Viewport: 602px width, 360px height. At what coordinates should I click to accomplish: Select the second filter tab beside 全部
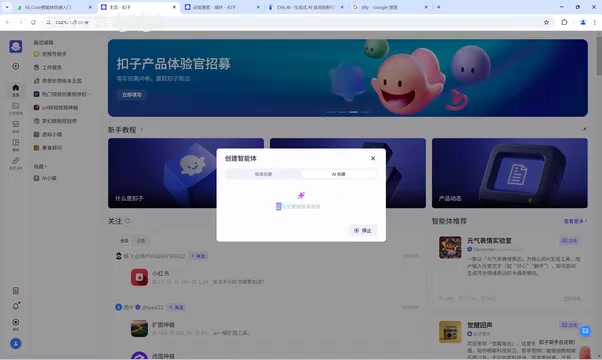(x=141, y=241)
